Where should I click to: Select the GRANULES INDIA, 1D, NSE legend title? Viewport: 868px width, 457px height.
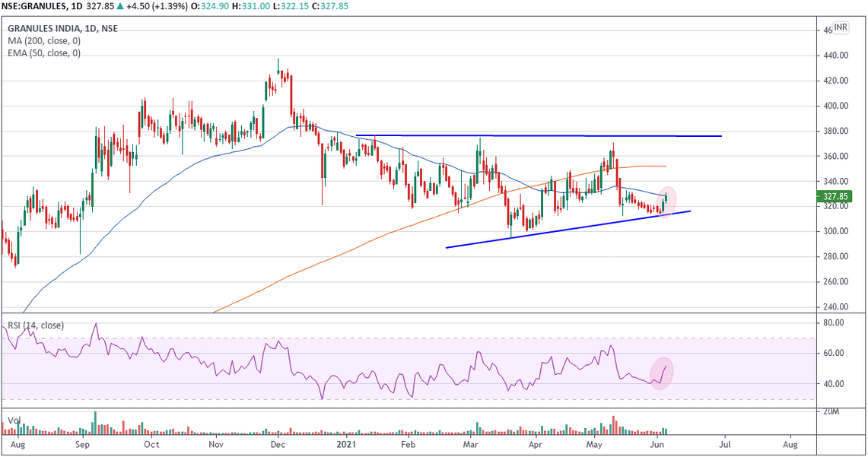coord(62,29)
